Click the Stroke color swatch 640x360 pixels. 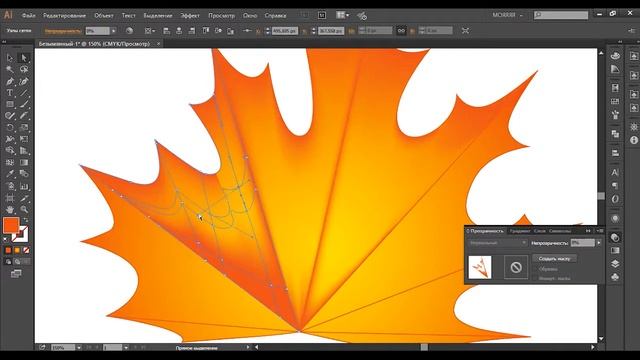pos(20,234)
